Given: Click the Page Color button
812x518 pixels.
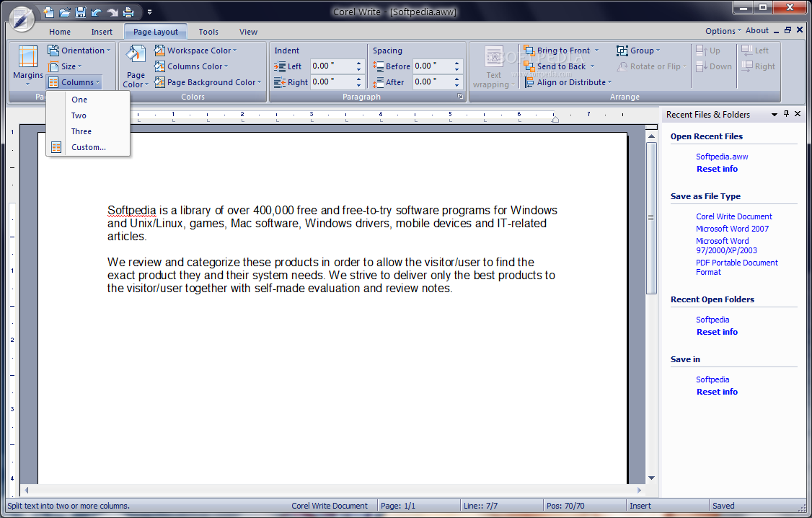Looking at the screenshot, I should pos(136,66).
